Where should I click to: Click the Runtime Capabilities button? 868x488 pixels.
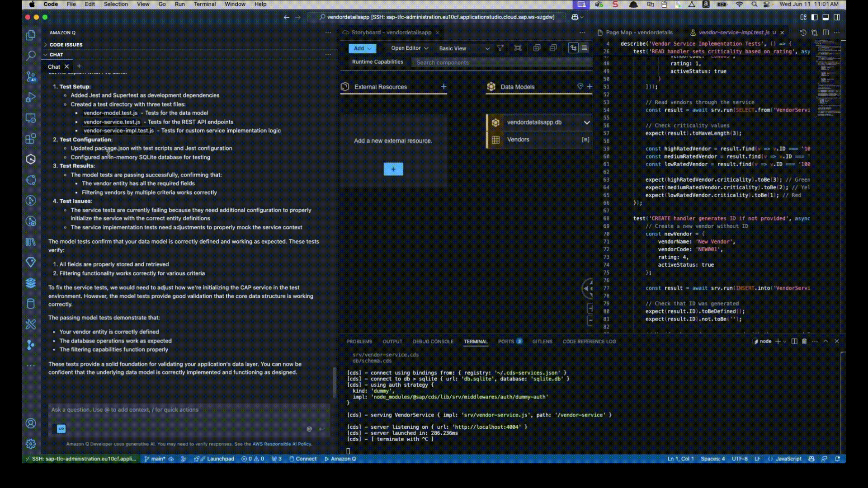pyautogui.click(x=377, y=62)
